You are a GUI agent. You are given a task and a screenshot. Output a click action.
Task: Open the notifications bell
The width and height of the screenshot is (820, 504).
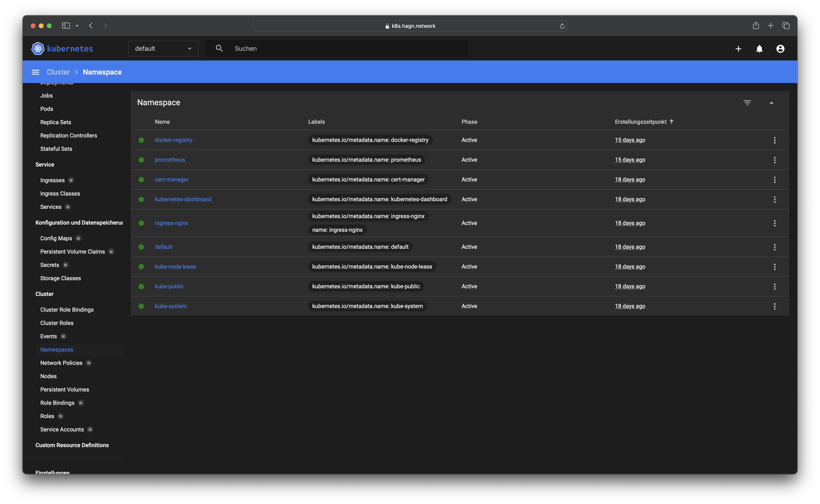tap(759, 49)
